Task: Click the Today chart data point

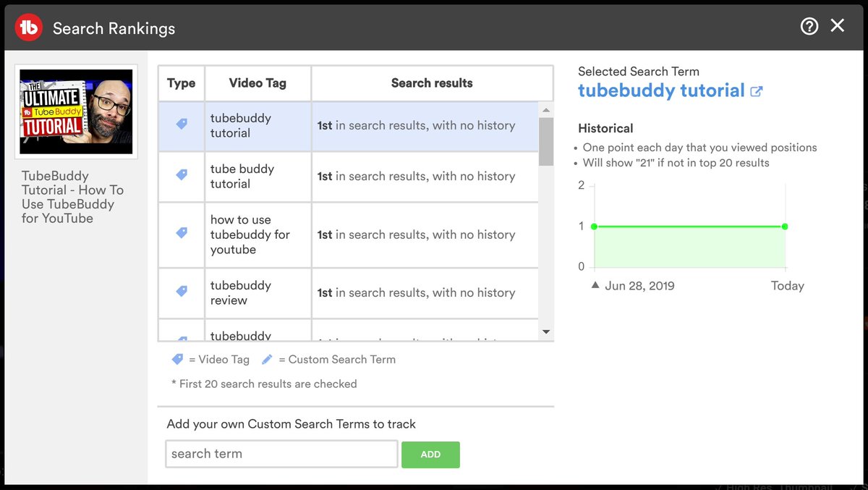Action: point(785,227)
